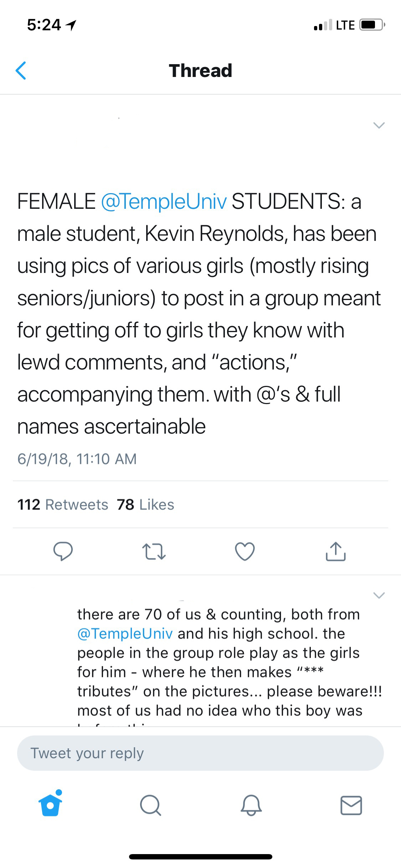Tap the back arrow in the header
The width and height of the screenshot is (401, 868).
click(x=21, y=70)
